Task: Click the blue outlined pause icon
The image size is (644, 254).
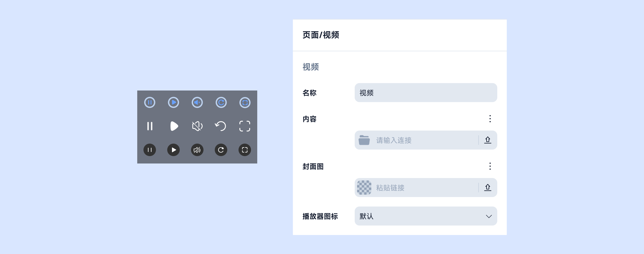Action: [x=150, y=103]
